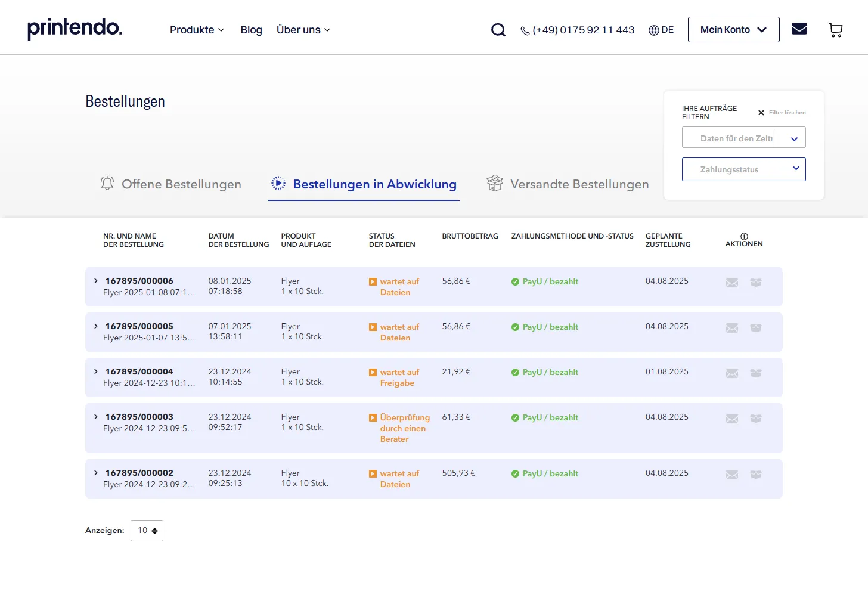Go to the Blog page

click(x=251, y=30)
